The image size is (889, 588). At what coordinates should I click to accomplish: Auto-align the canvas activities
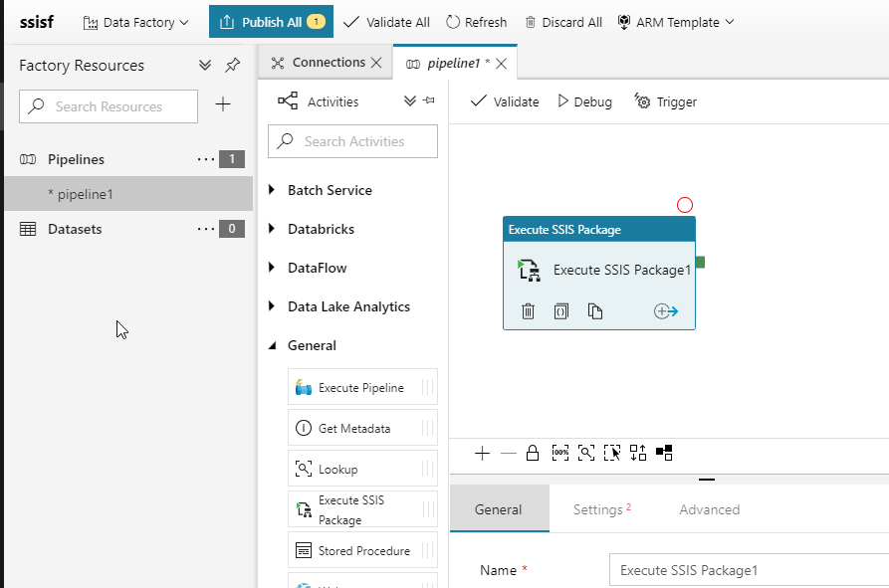coord(638,453)
